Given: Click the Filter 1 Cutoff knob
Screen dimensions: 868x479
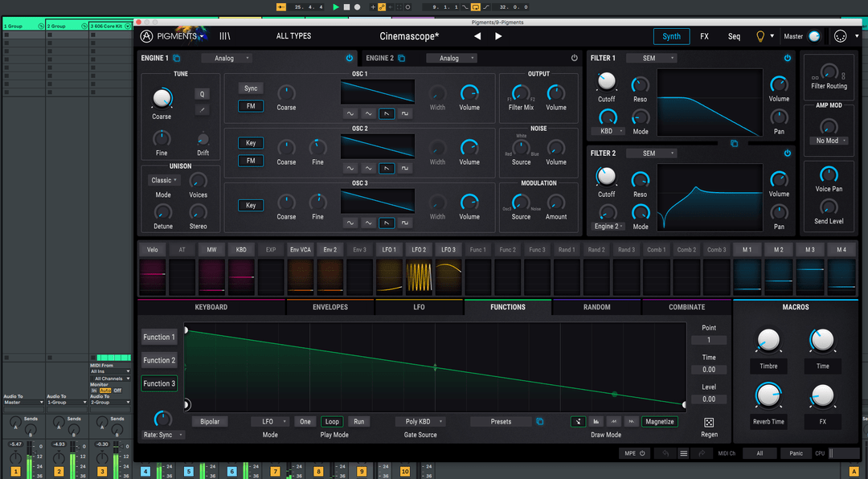Looking at the screenshot, I should click(606, 81).
